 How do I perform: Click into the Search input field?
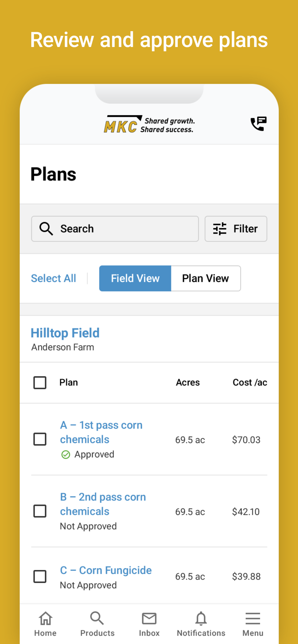click(x=126, y=229)
